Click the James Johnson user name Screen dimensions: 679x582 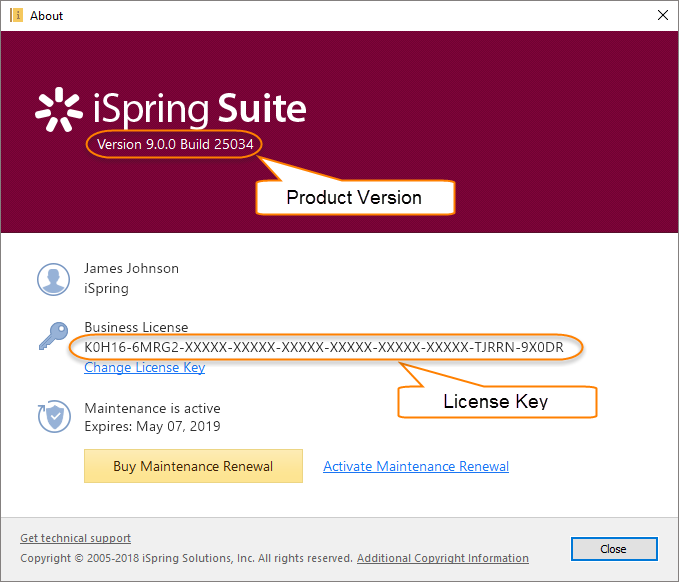(x=131, y=268)
